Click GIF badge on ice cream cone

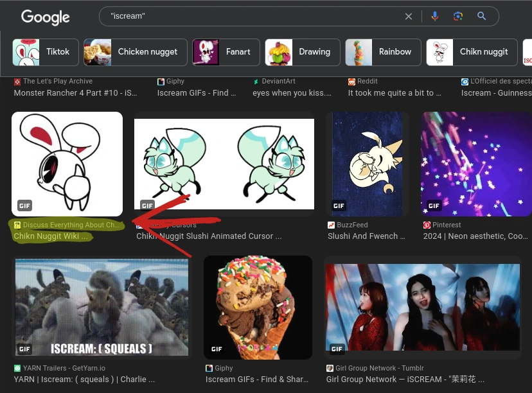[x=217, y=349]
